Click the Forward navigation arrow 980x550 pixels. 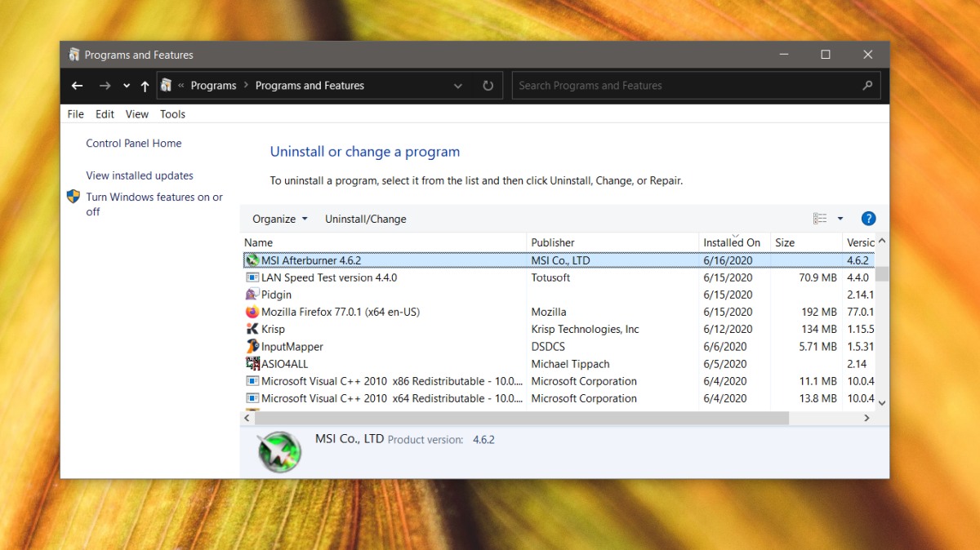click(105, 86)
